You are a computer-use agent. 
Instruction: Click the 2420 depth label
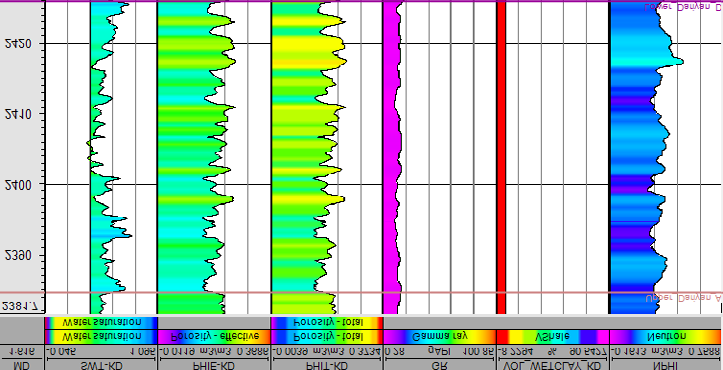18,44
